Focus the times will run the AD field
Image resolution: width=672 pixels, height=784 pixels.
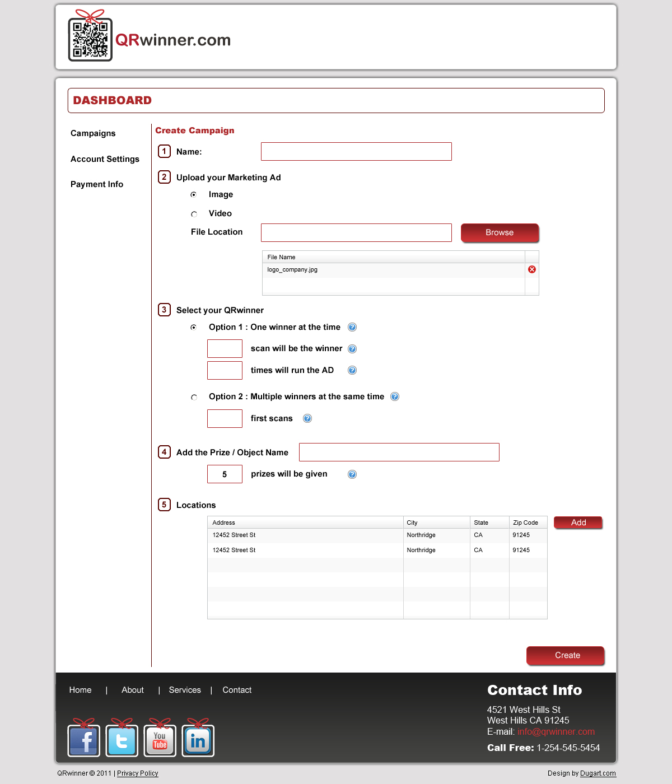coord(225,370)
